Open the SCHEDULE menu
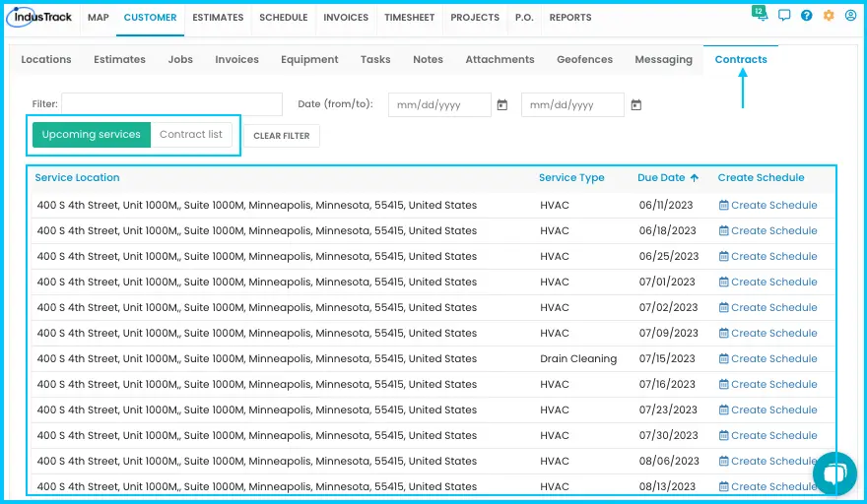The width and height of the screenshot is (867, 504). coord(283,18)
